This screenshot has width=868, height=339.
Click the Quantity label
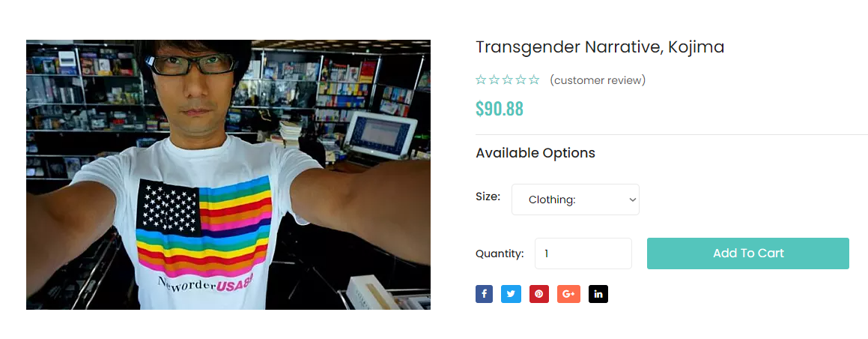pyautogui.click(x=500, y=254)
